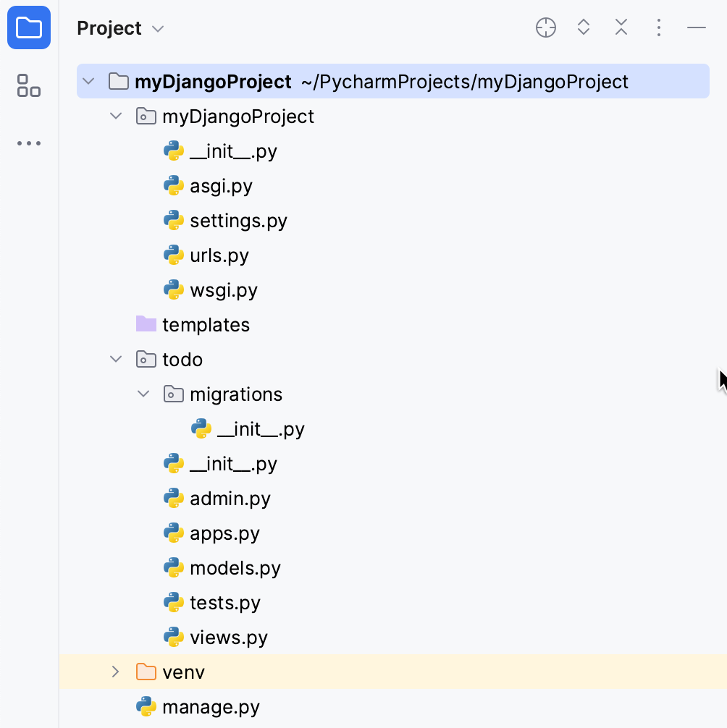Image resolution: width=727 pixels, height=728 pixels.
Task: Expand the venv folder
Action: tap(116, 672)
